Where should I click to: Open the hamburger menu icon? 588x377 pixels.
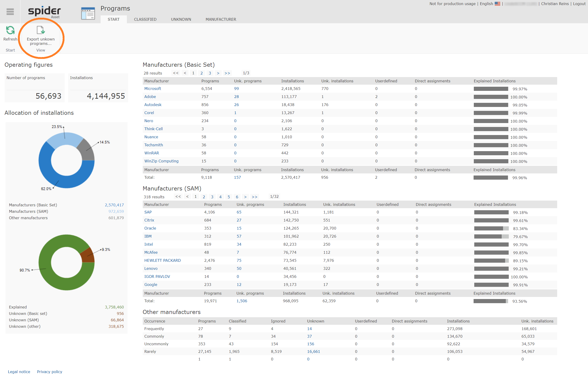[10, 12]
